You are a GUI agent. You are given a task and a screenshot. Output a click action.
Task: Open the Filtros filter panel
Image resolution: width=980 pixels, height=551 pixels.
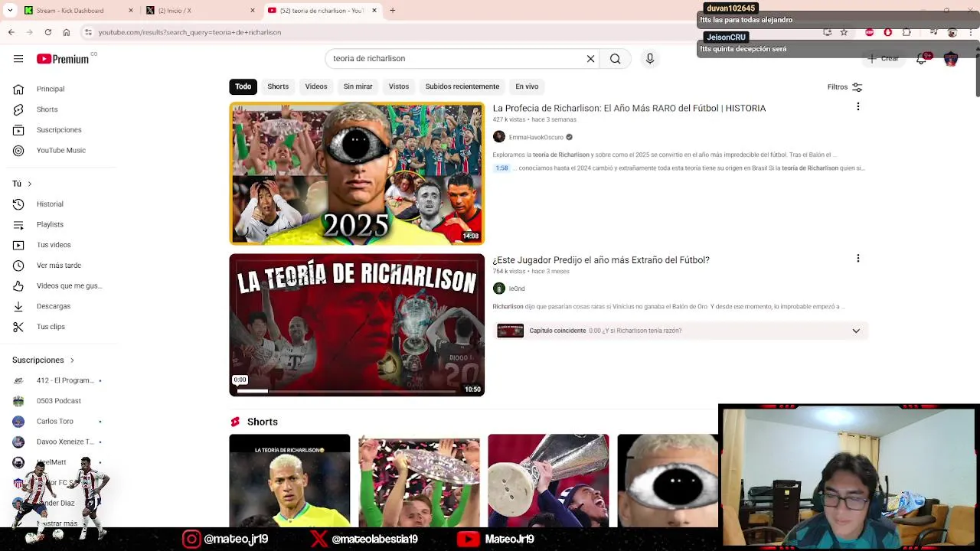(x=844, y=87)
